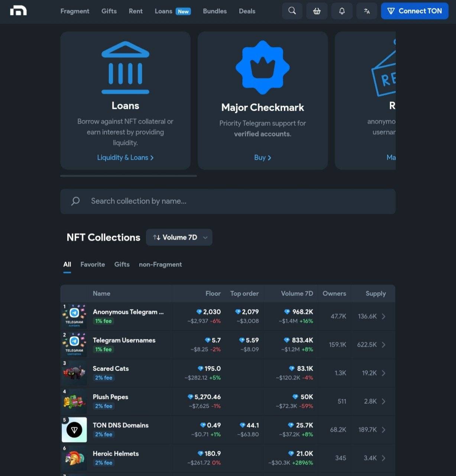Screen dimensions: 456x476
Task: Expand the Heroic Helmets row chevron
Action: click(384, 458)
